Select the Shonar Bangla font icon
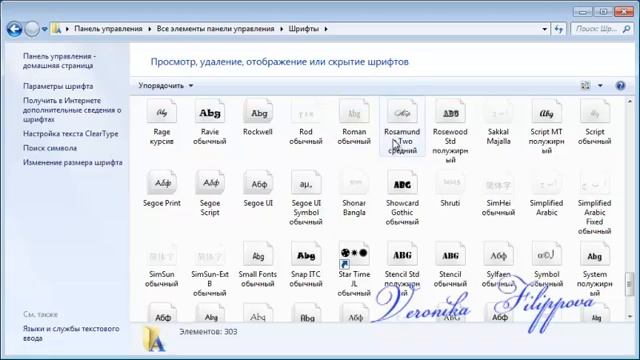 point(354,183)
